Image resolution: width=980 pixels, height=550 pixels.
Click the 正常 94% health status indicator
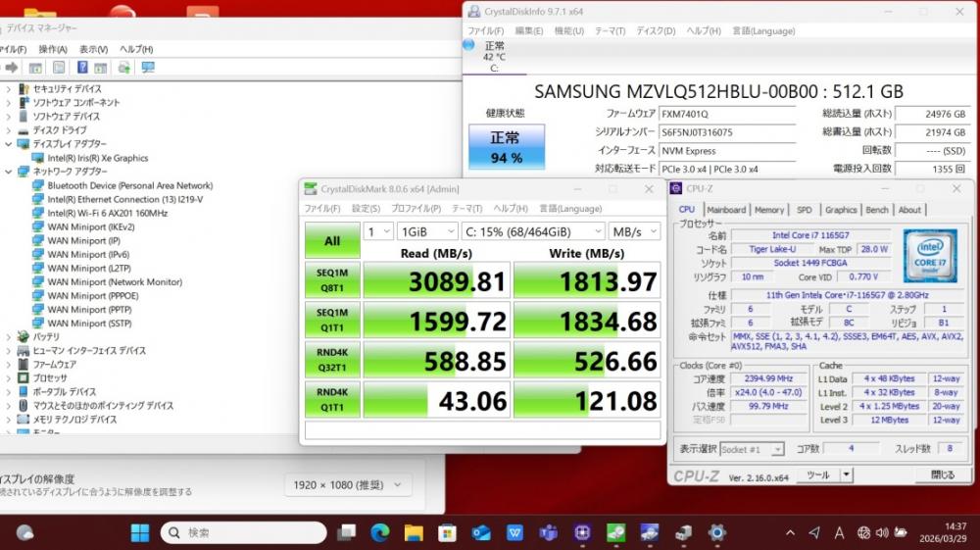point(507,148)
